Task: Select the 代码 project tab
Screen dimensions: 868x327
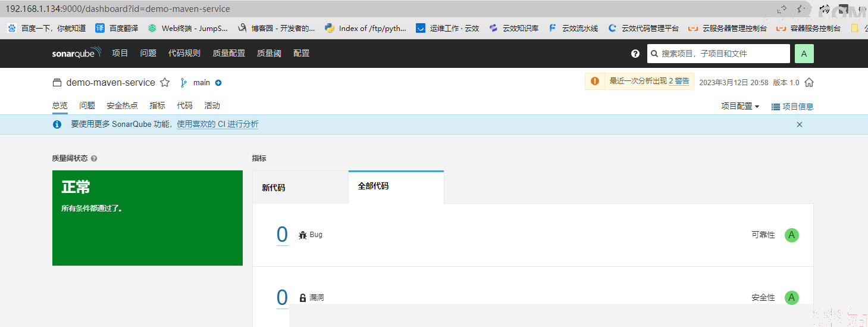Action: click(184, 105)
